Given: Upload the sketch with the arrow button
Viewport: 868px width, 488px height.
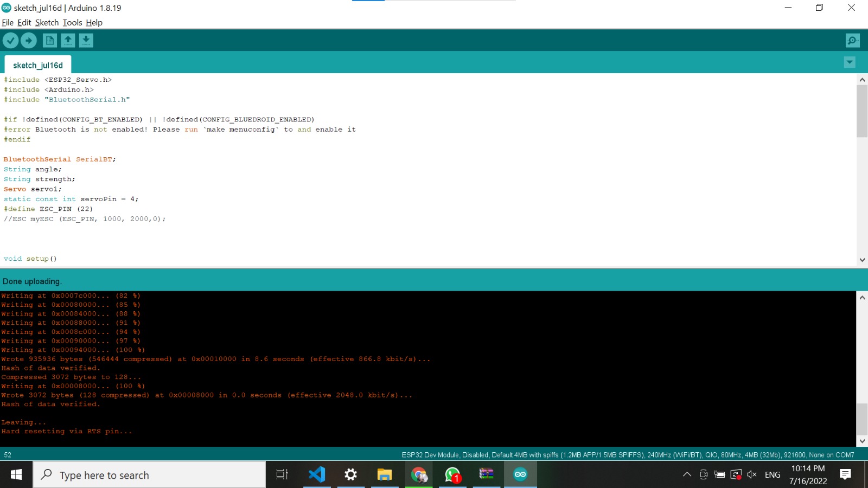Looking at the screenshot, I should [29, 40].
